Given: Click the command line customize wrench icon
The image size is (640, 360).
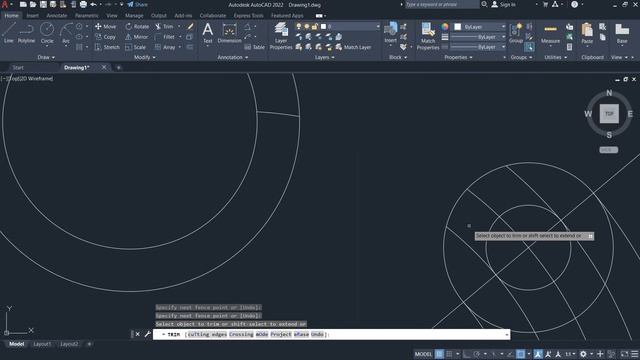Looking at the screenshot, I should [147, 334].
